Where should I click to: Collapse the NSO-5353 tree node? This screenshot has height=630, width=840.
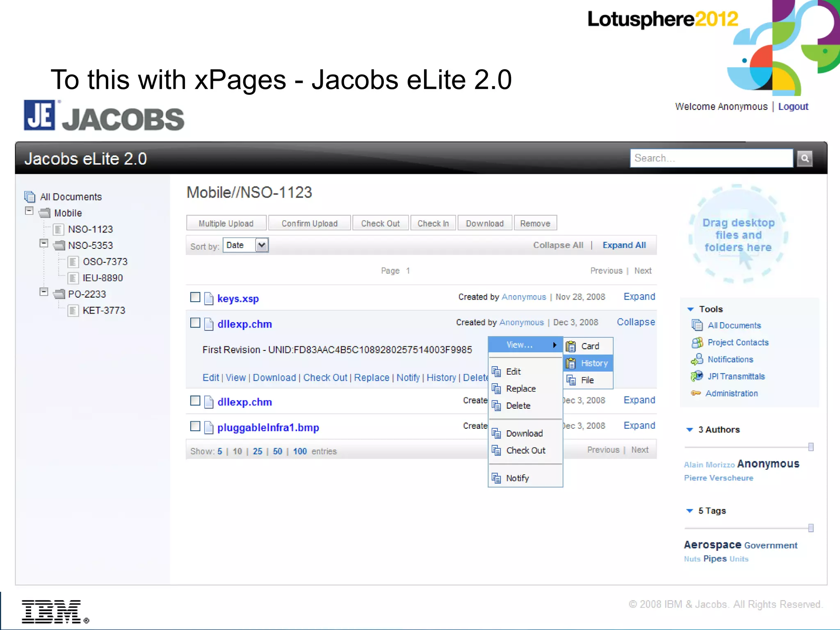point(44,243)
